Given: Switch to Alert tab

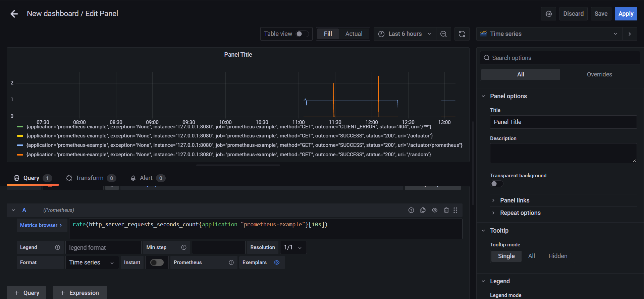Looking at the screenshot, I should pyautogui.click(x=148, y=178).
